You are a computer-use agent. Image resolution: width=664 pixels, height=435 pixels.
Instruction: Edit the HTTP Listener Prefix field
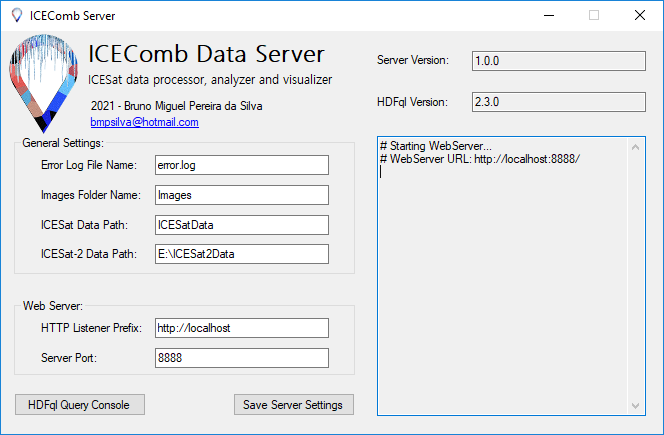coord(241,328)
